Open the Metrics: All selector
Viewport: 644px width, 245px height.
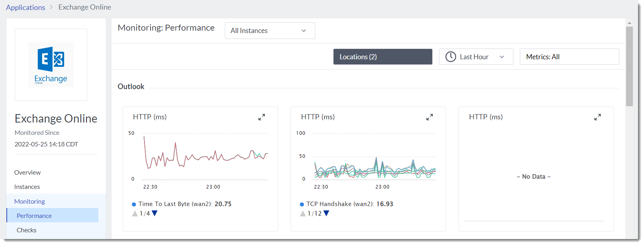pyautogui.click(x=569, y=57)
